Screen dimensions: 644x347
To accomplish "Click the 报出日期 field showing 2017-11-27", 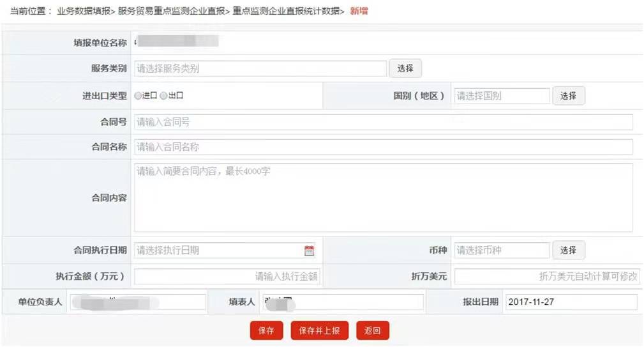I will tap(570, 302).
